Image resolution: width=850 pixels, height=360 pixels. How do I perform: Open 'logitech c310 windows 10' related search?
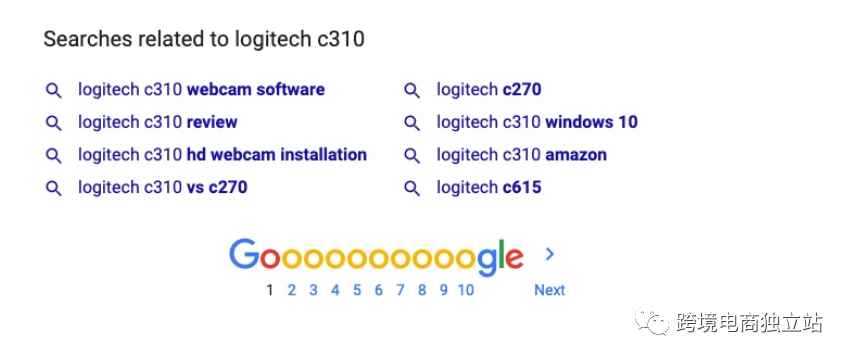(537, 122)
